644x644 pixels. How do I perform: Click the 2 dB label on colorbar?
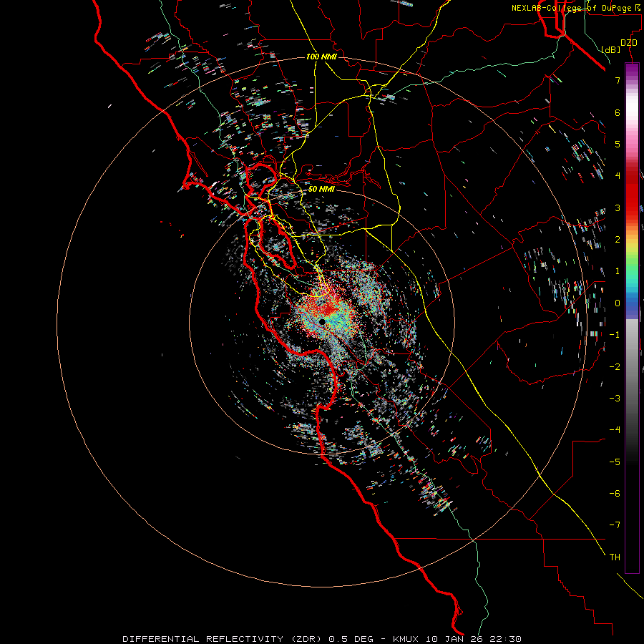point(618,240)
